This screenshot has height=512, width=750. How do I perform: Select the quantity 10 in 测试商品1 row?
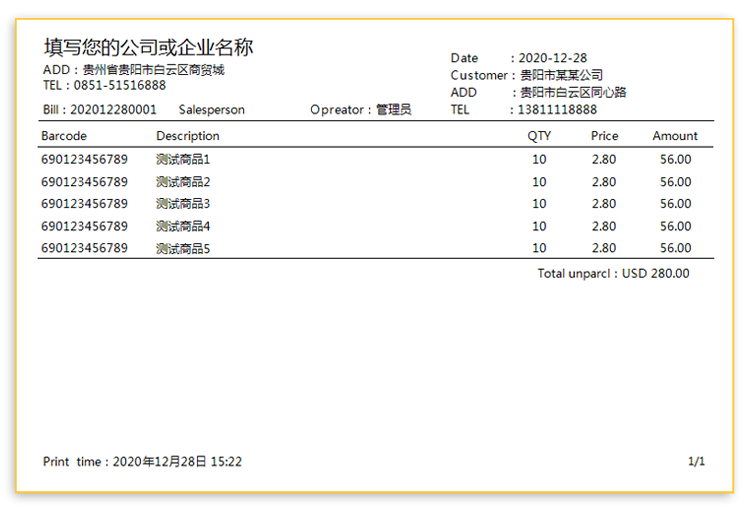(539, 159)
